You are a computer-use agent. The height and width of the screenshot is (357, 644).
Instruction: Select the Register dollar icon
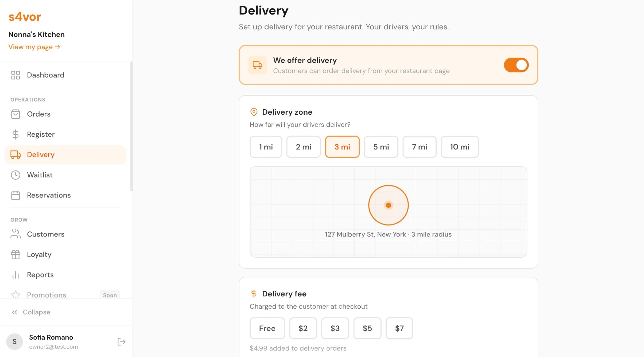pyautogui.click(x=15, y=134)
